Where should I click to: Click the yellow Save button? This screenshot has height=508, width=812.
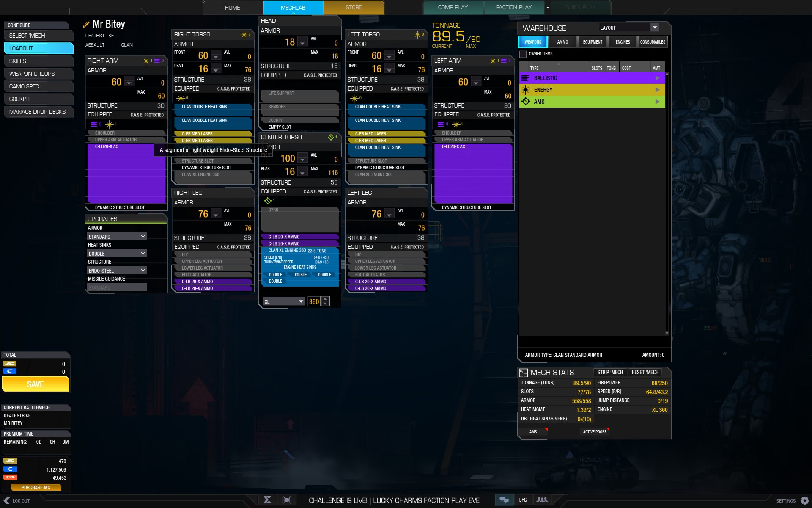click(36, 384)
